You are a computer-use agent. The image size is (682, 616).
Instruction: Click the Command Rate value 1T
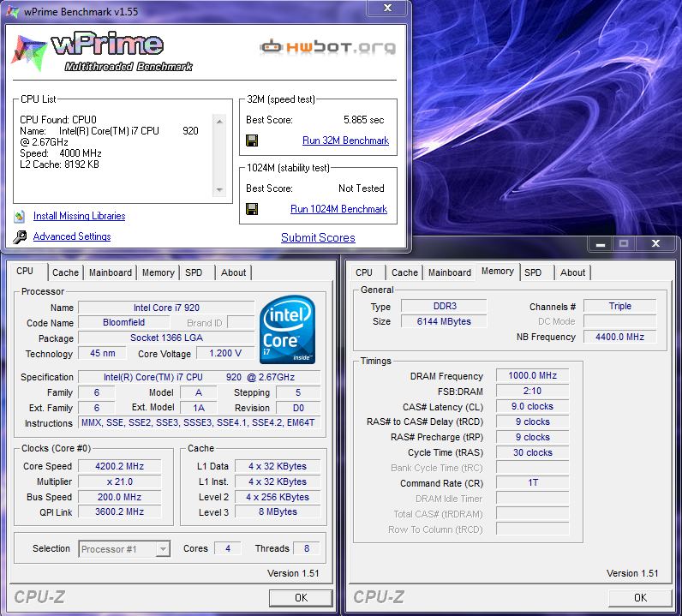[532, 482]
